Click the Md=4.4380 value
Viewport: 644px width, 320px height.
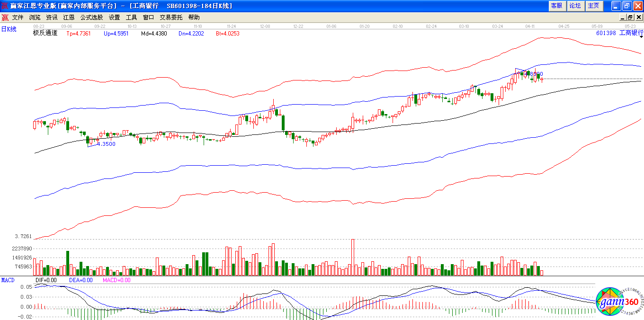(154, 34)
